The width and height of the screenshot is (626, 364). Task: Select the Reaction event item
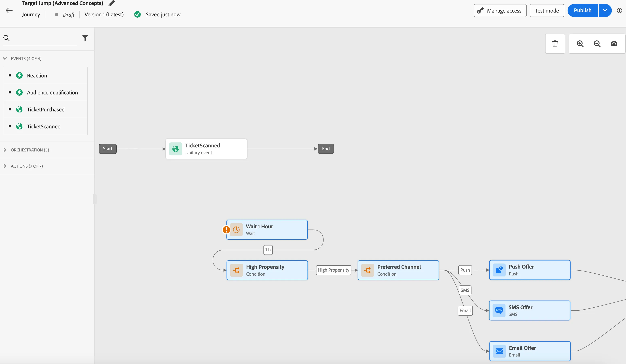pos(46,76)
